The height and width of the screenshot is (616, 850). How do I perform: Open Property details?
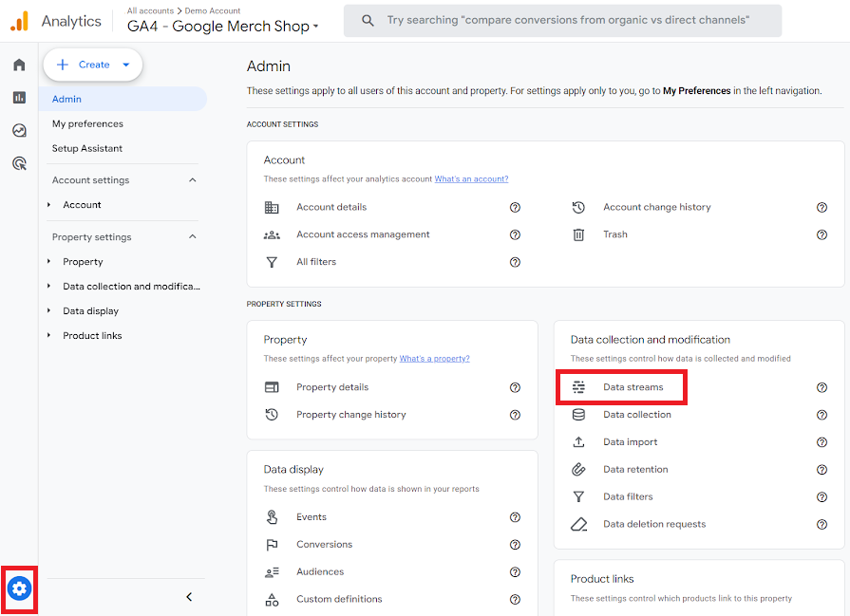[332, 387]
